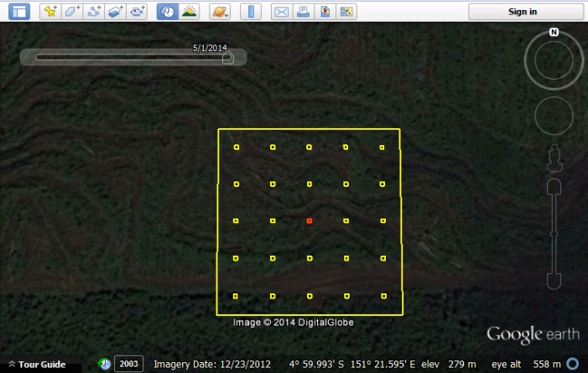Image resolution: width=588 pixels, height=373 pixels.
Task: Expand the Tour Guide panel
Action: tap(38, 365)
